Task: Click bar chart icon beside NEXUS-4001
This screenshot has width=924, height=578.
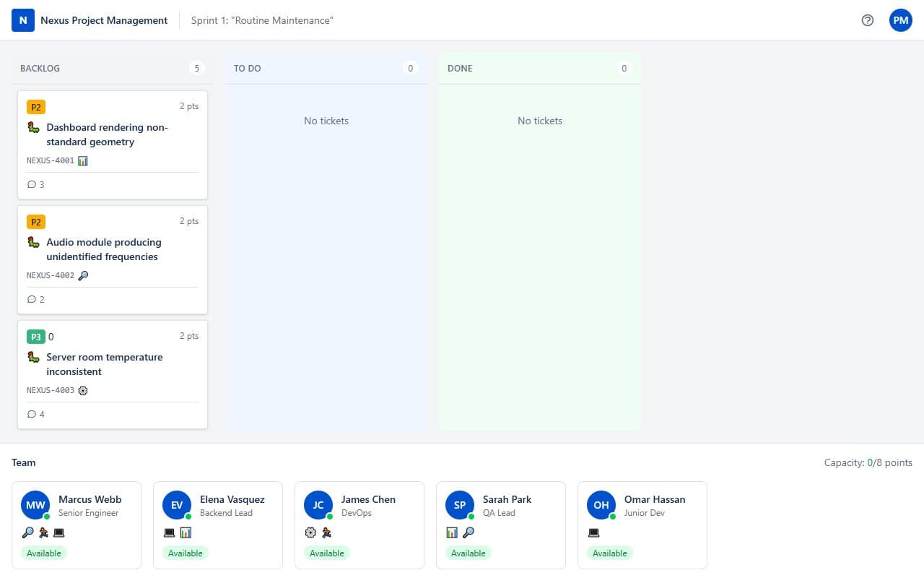Action: click(83, 160)
